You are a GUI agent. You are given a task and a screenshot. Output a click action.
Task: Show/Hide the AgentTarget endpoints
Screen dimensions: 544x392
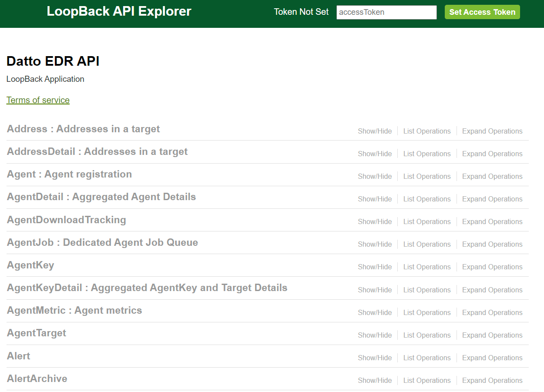click(375, 335)
